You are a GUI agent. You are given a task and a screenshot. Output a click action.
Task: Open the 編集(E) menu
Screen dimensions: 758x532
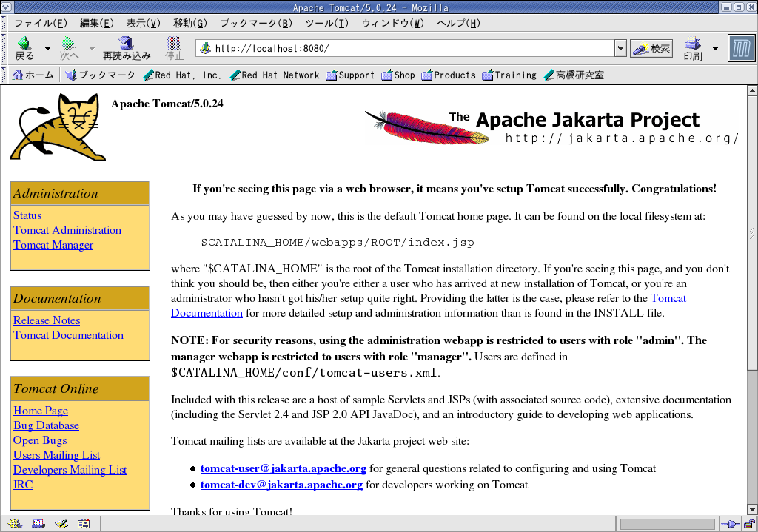(97, 23)
